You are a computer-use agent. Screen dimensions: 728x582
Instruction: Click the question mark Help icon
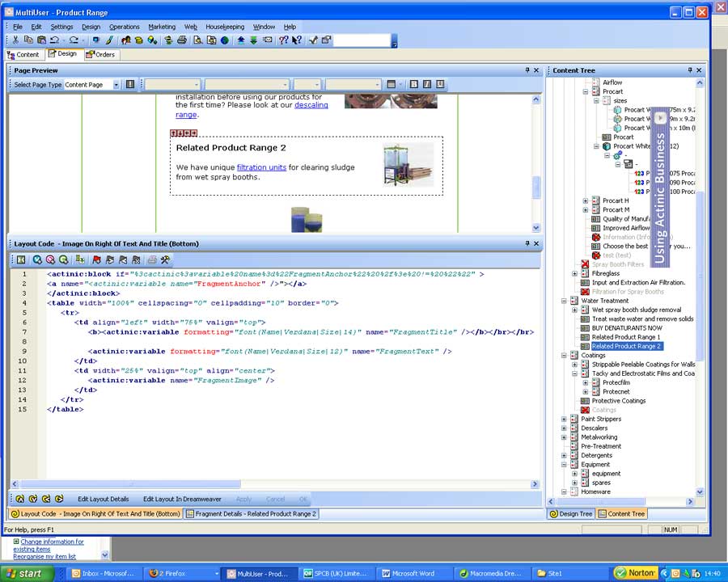pos(284,40)
